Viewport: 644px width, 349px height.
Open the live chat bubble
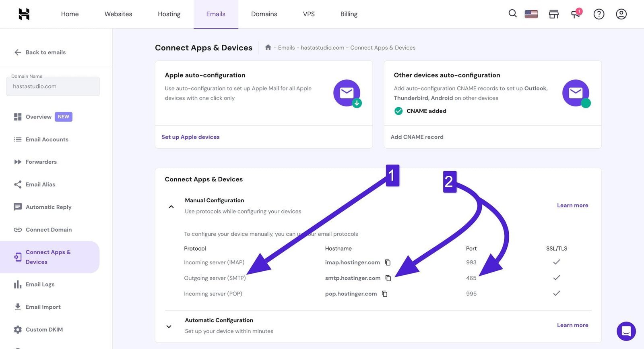point(626,331)
